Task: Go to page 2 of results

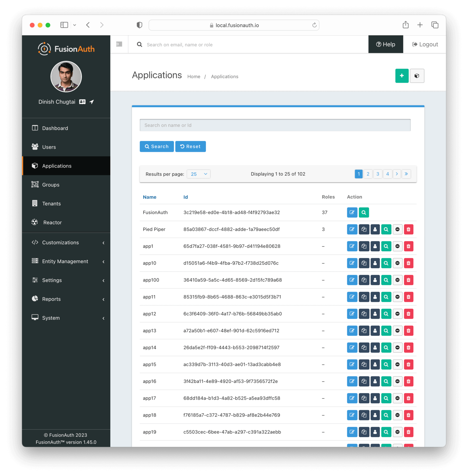Action: tap(368, 174)
